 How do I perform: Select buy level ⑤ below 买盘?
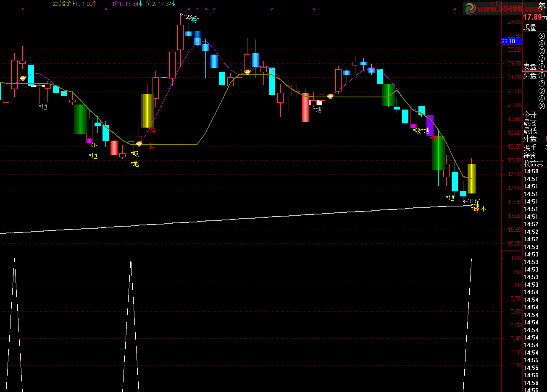tap(542, 106)
